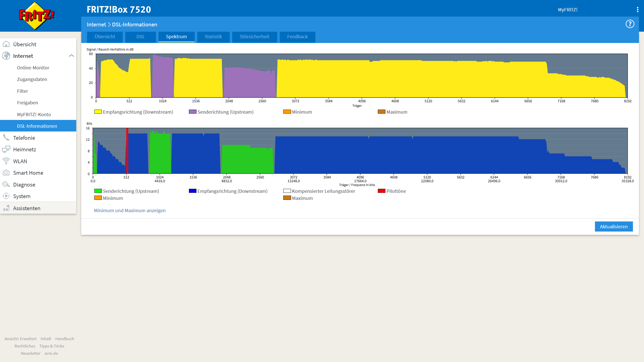Open Online-Monitor in sidebar

[x=33, y=68]
